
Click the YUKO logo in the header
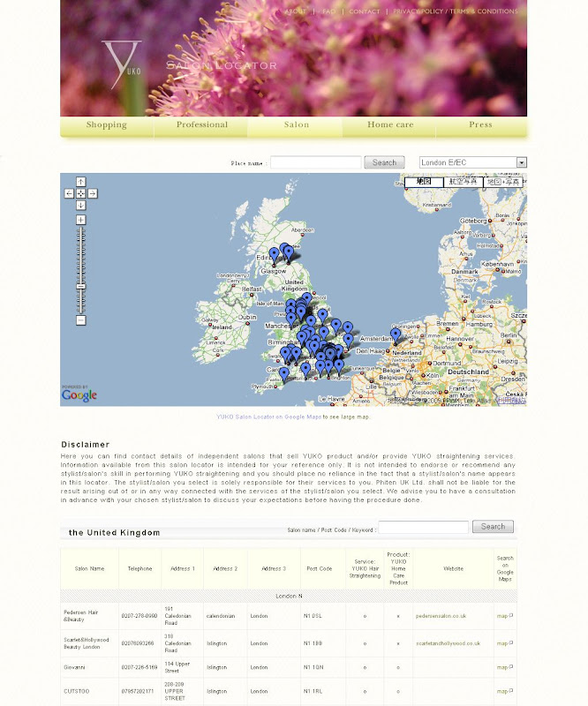[x=122, y=64]
